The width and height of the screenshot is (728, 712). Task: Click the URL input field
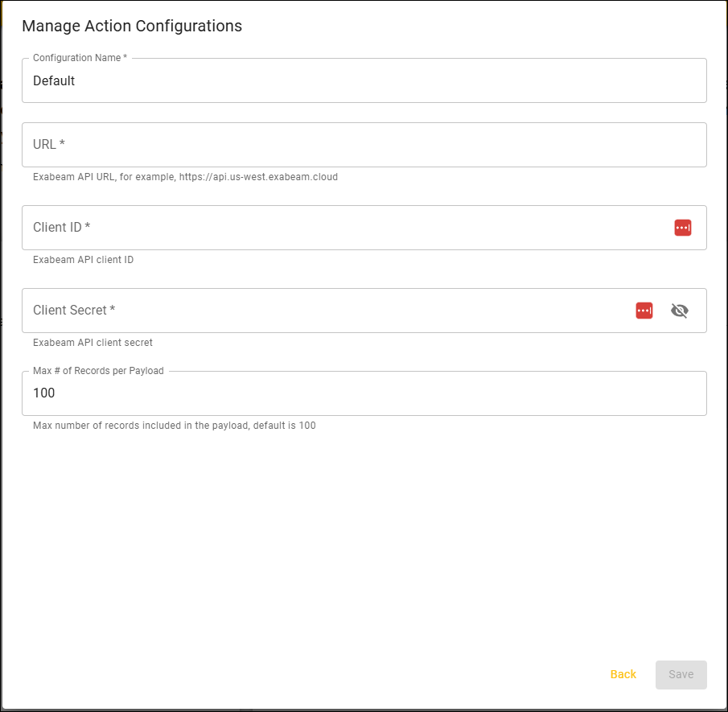point(364,145)
